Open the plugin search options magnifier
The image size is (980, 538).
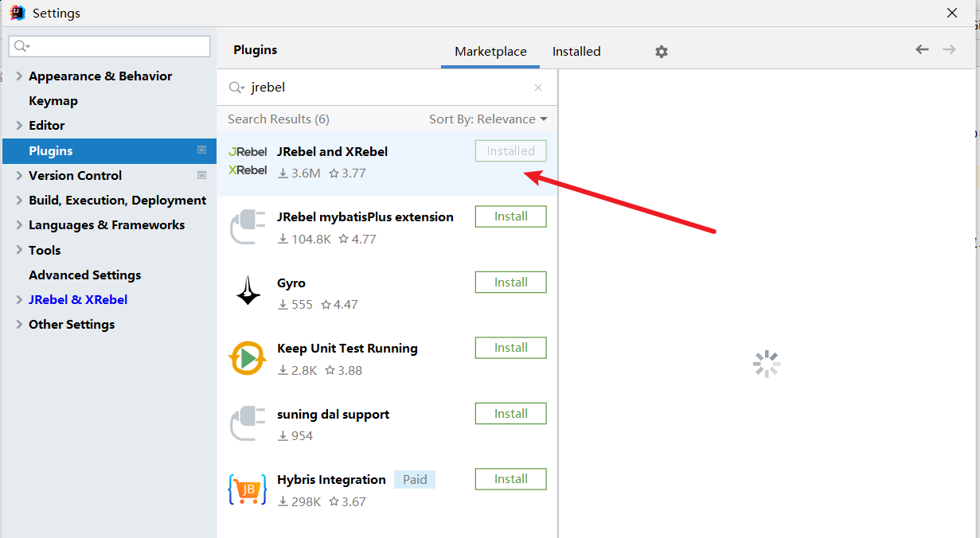click(236, 88)
